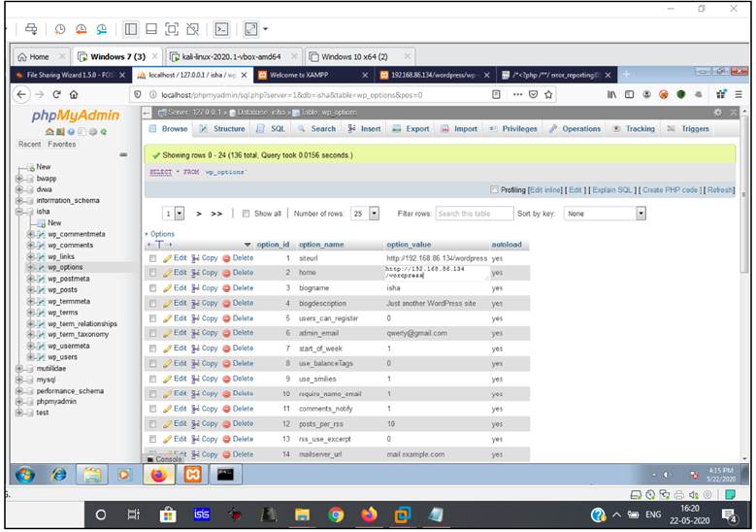Click the Create PHP code link

(x=672, y=189)
